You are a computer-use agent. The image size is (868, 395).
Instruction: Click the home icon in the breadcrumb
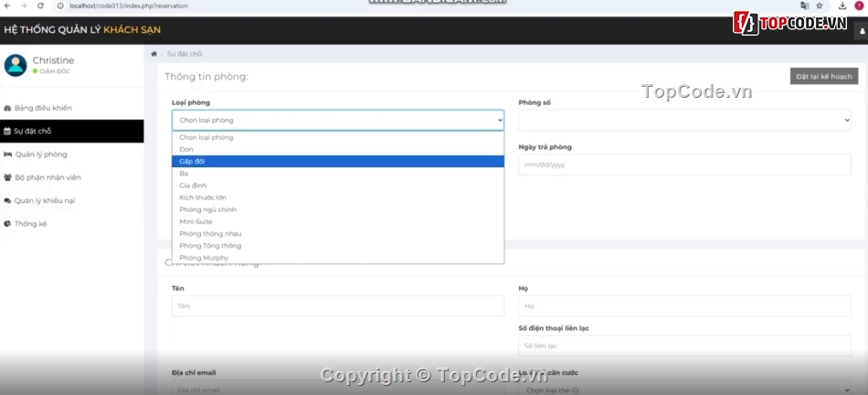[x=153, y=54]
